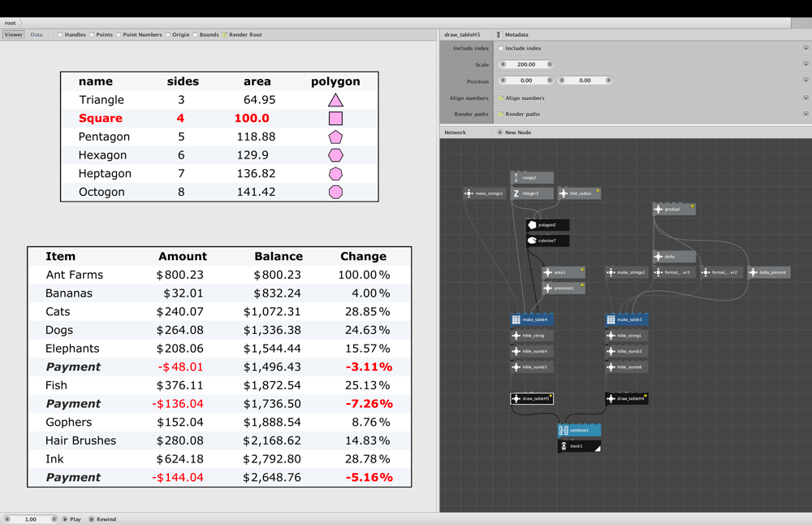
Task: Step the frame number forward with right arrow
Action: pos(54,518)
